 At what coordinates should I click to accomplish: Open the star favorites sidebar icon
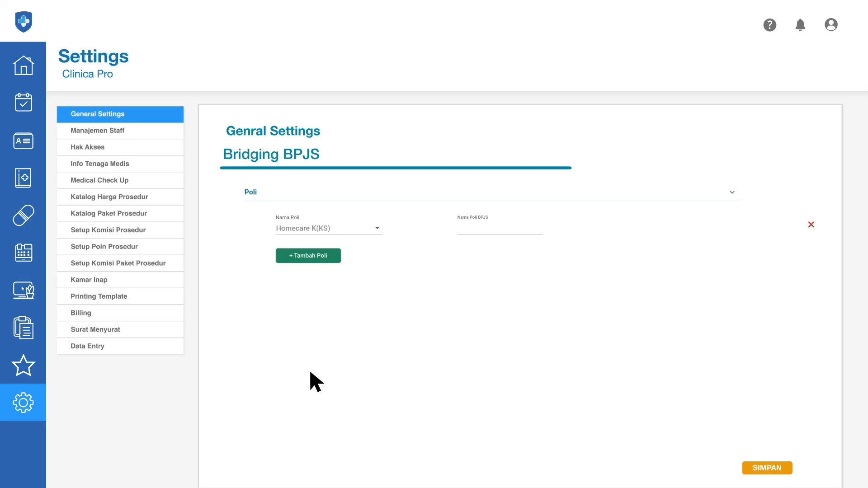point(23,365)
